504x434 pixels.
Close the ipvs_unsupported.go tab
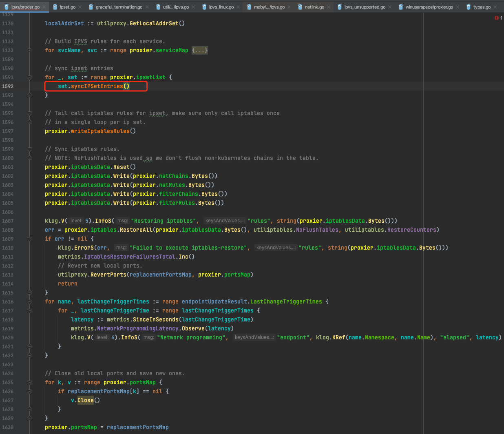point(390,7)
